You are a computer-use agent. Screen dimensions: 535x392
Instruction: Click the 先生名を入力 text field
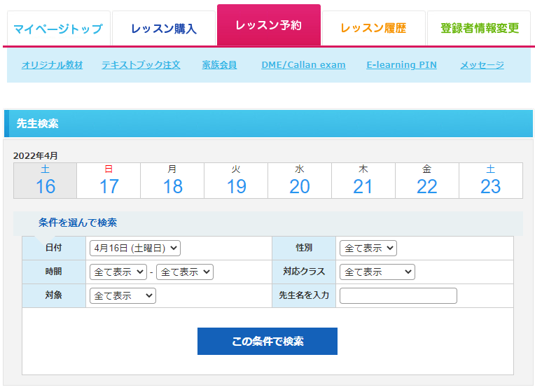(398, 295)
